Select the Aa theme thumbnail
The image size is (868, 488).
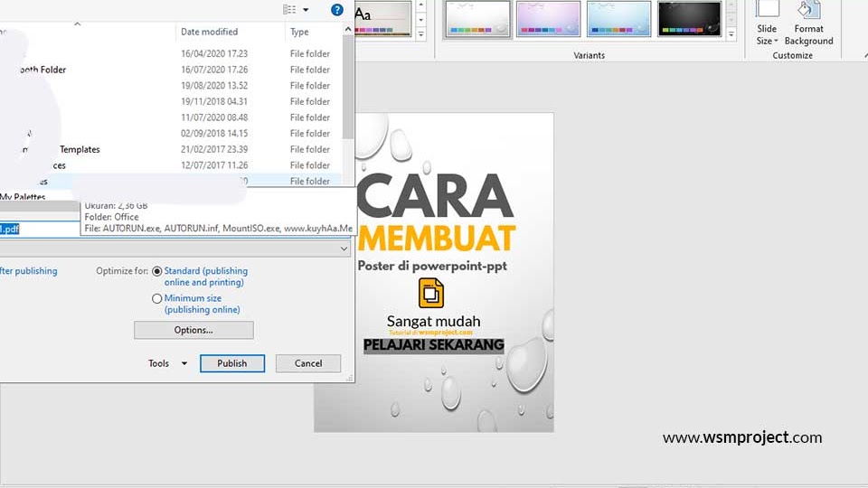pos(382,19)
